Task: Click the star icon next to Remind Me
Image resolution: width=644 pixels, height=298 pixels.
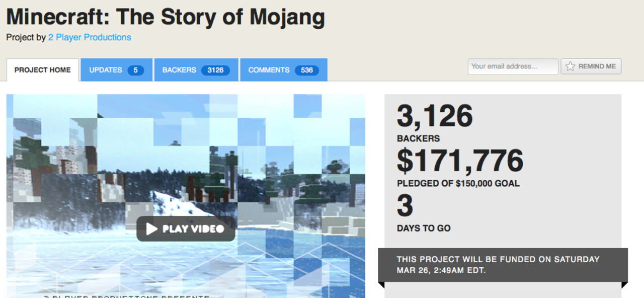Action: (x=570, y=66)
